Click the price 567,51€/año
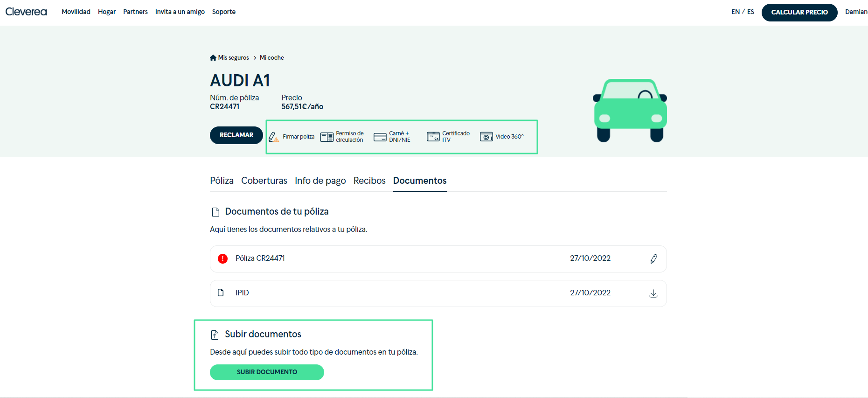The height and width of the screenshot is (398, 868). (302, 107)
